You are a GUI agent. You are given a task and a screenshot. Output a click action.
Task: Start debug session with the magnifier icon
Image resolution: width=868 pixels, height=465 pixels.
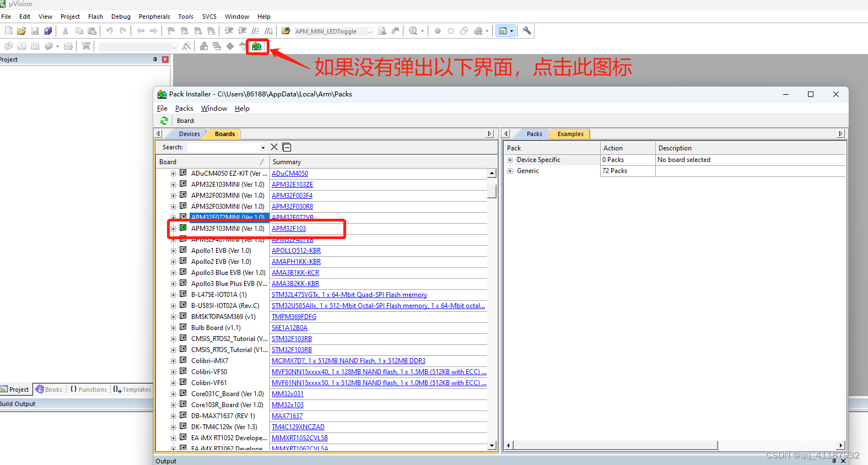(413, 31)
